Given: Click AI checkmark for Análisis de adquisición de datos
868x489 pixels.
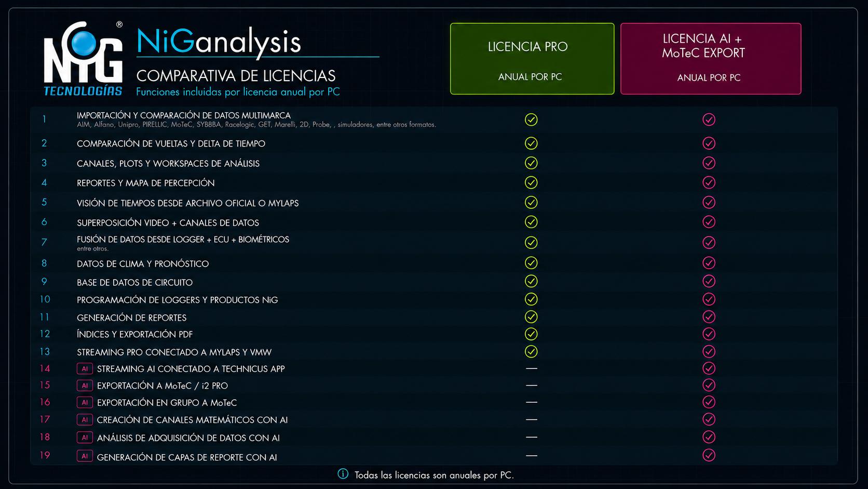Looking at the screenshot, I should pos(709,437).
